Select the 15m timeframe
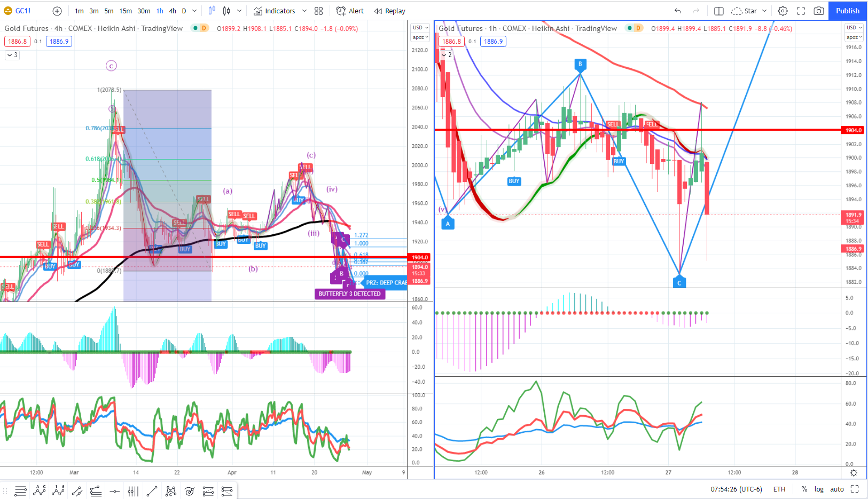This screenshot has height=499, width=868. (126, 11)
